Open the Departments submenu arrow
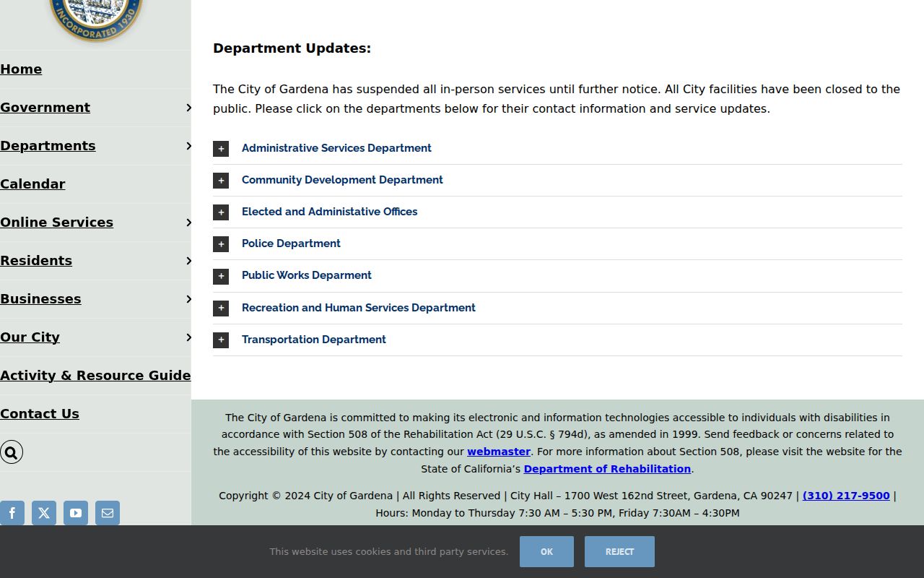The width and height of the screenshot is (924, 578). tap(188, 146)
